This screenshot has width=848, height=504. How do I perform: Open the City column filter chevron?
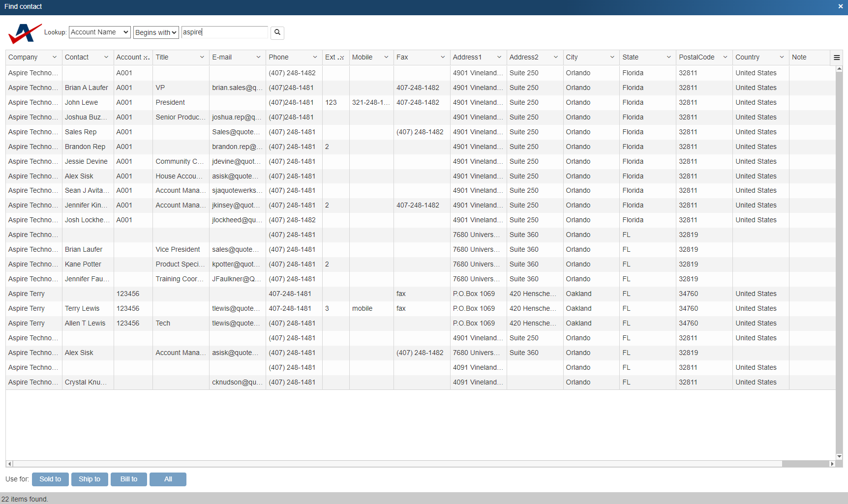tap(612, 58)
